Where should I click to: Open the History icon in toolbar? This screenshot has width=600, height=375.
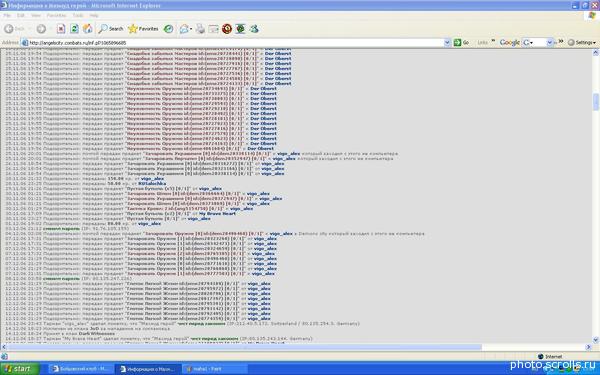pyautogui.click(x=168, y=29)
